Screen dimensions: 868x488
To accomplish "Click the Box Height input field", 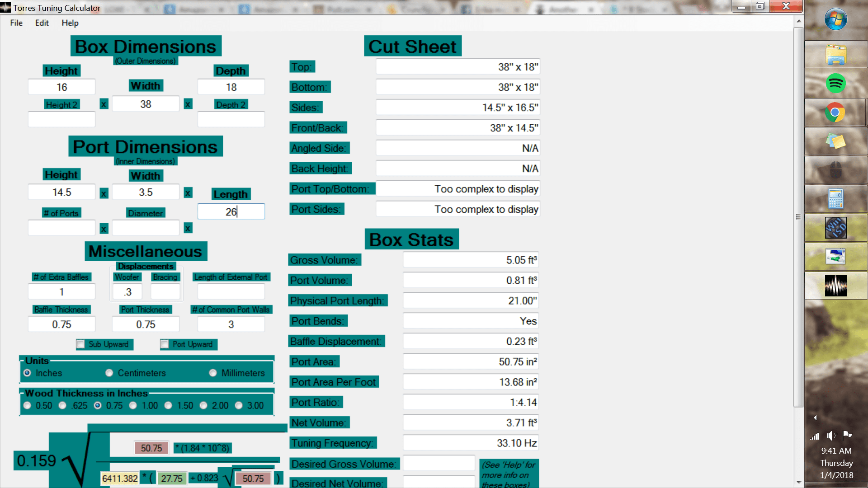I will point(61,87).
